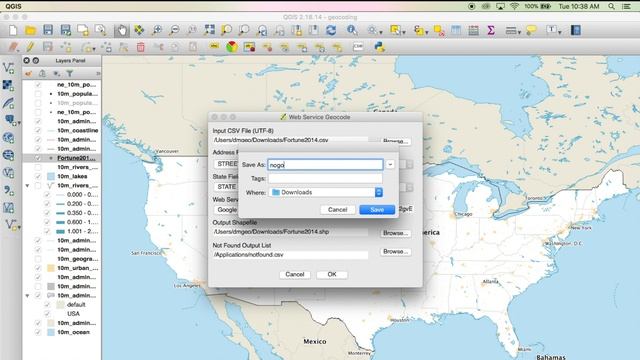Open the Text Annotation dropdown arrow
Screen dimensions: 640x360
click(x=560, y=32)
